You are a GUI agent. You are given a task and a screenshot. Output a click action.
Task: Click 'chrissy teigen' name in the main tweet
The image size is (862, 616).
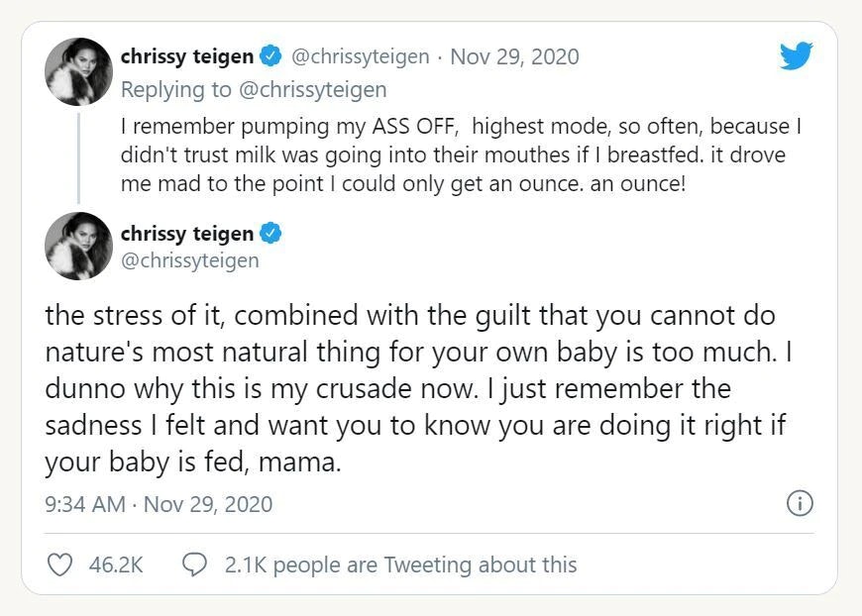pyautogui.click(x=186, y=235)
